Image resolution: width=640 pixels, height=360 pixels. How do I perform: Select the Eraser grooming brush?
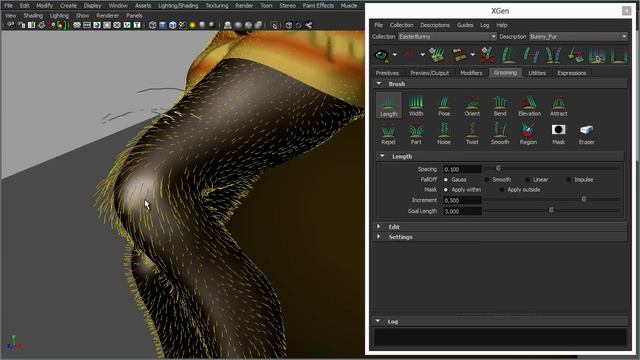point(587,134)
